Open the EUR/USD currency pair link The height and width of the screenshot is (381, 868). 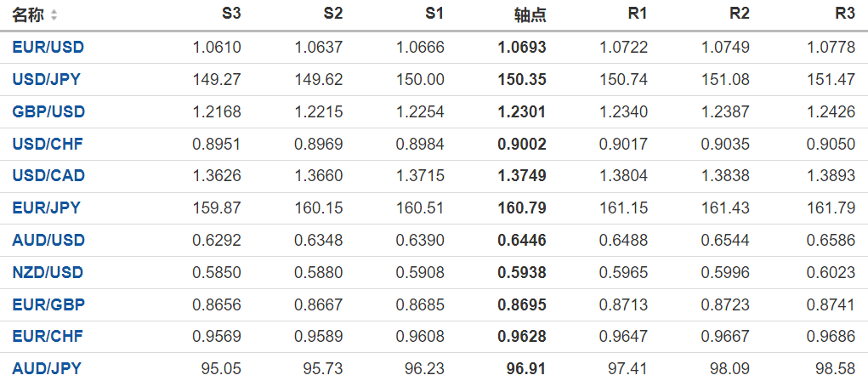coord(48,48)
